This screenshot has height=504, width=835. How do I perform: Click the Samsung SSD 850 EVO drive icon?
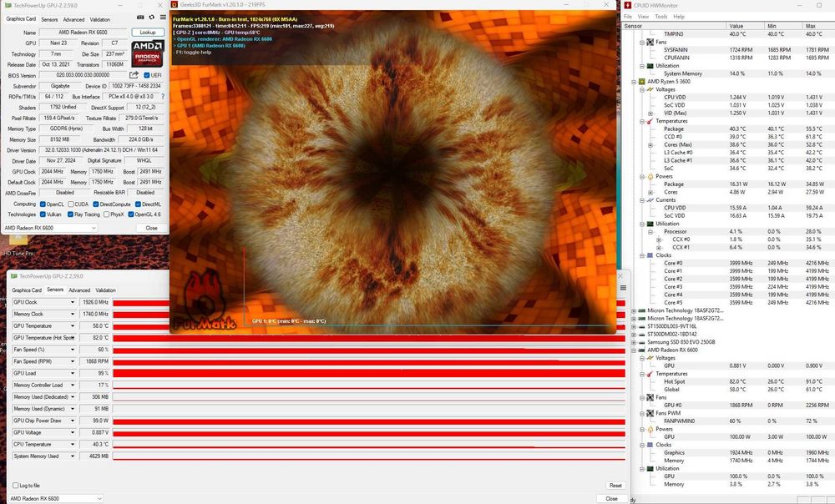(x=641, y=342)
